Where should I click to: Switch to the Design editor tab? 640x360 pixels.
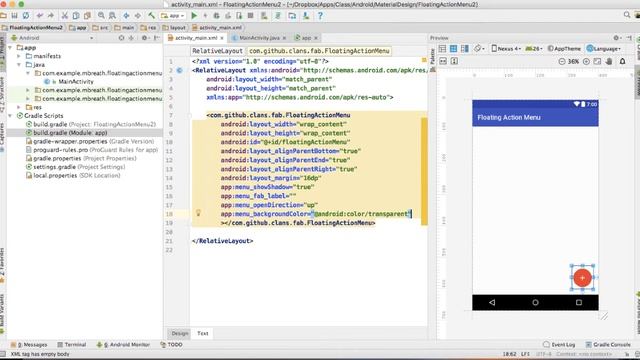(x=180, y=333)
